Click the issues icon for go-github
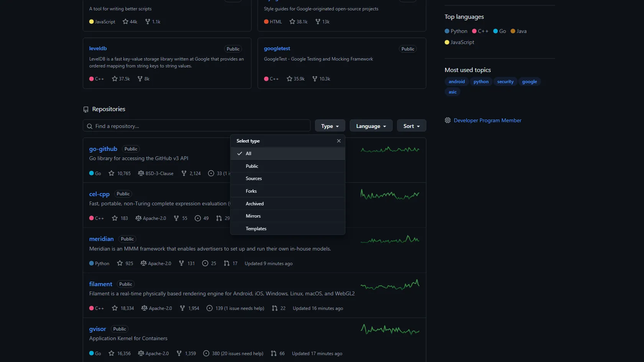The image size is (644, 362). pyautogui.click(x=211, y=173)
